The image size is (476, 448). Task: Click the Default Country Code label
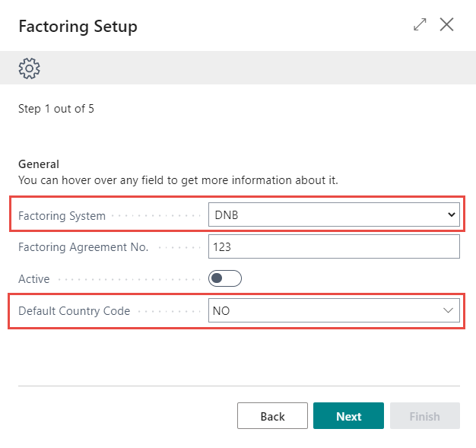click(x=74, y=310)
